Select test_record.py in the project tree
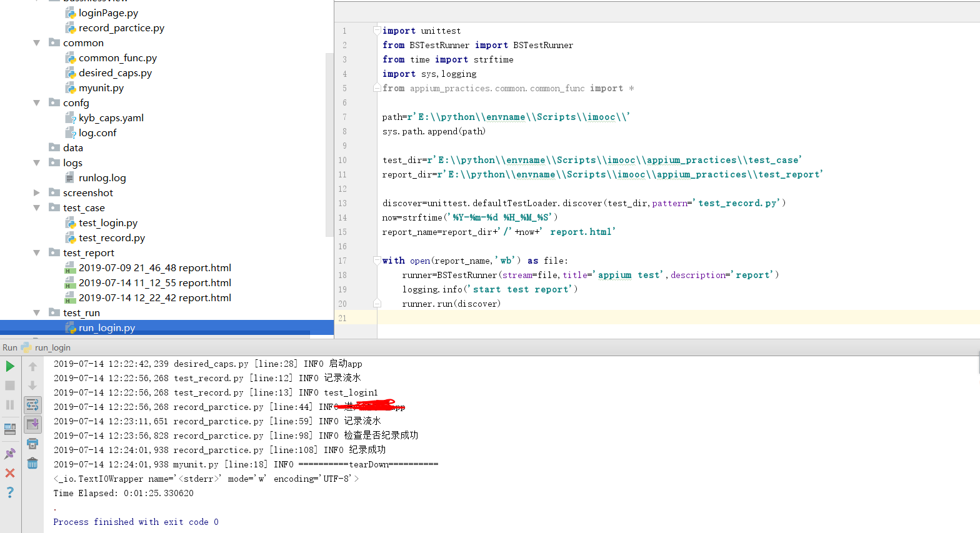The height and width of the screenshot is (533, 980). (112, 238)
